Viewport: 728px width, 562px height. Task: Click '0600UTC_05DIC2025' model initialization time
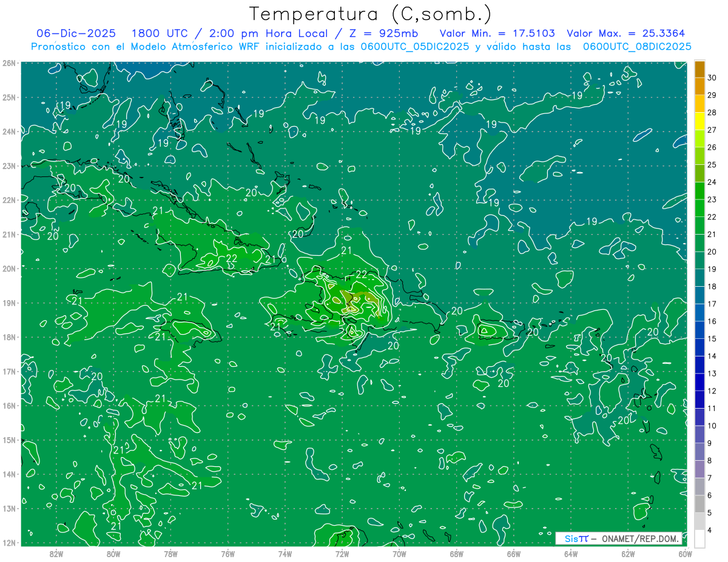pyautogui.click(x=414, y=46)
